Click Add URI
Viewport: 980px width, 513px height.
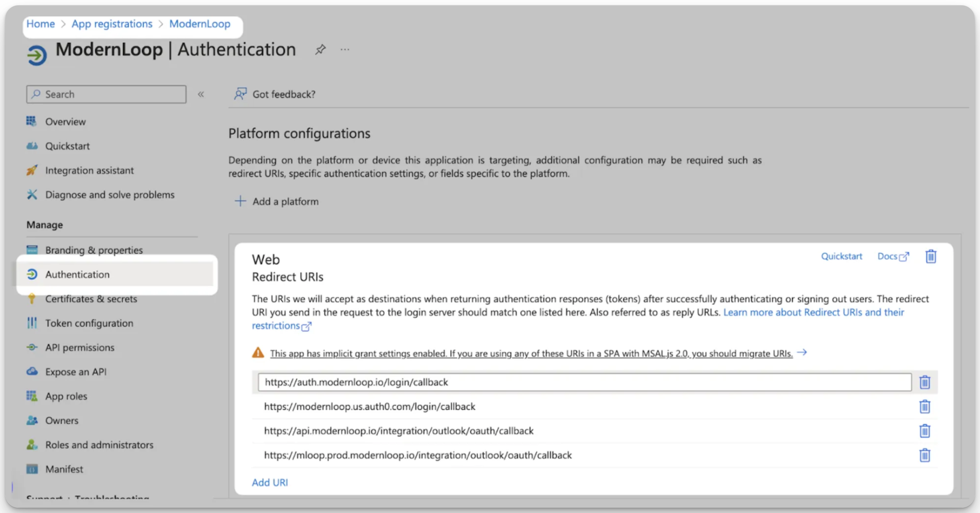[270, 483]
